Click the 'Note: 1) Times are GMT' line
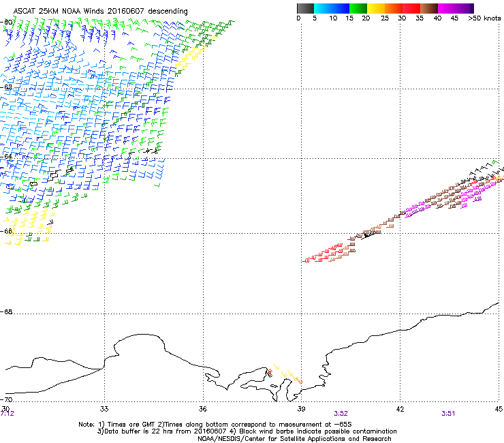This screenshot has height=443, width=504. click(215, 425)
